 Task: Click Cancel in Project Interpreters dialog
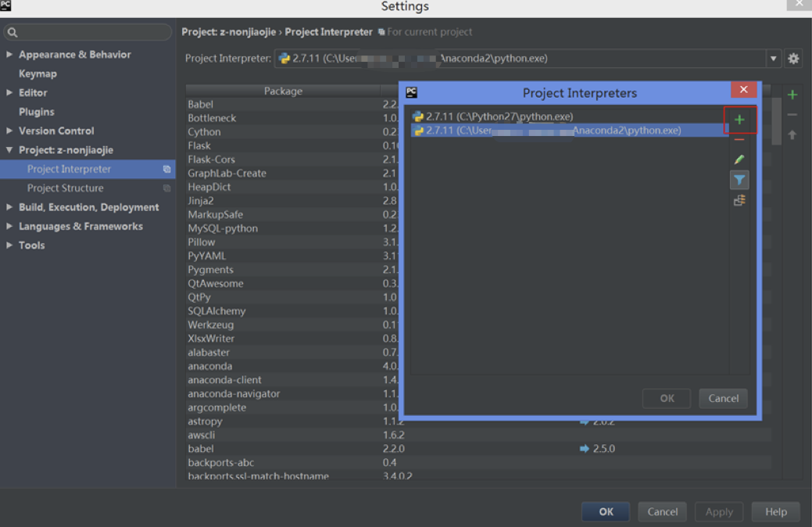(x=724, y=399)
